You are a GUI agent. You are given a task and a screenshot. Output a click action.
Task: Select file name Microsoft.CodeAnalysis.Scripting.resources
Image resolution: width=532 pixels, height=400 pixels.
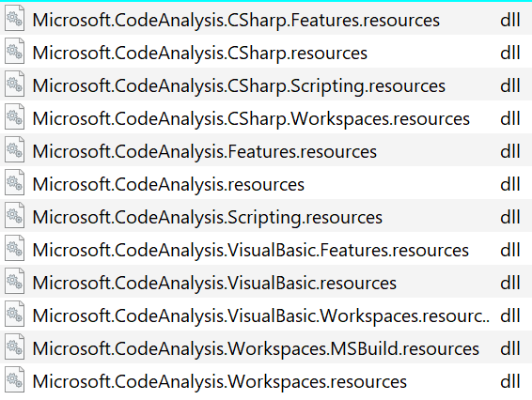pos(208,218)
